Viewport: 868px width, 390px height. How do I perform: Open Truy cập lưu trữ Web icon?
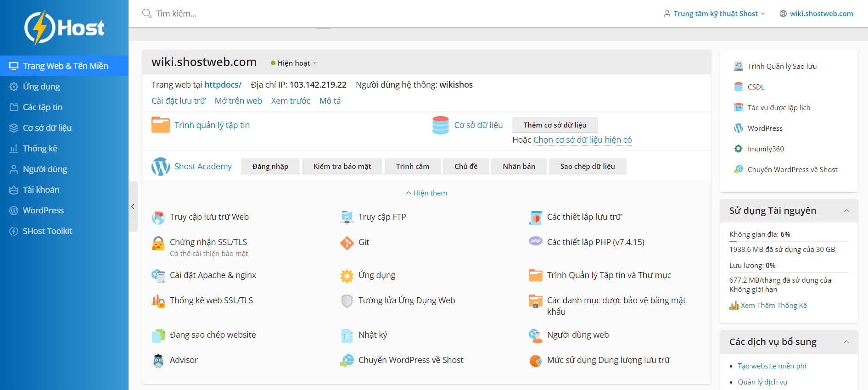click(158, 217)
